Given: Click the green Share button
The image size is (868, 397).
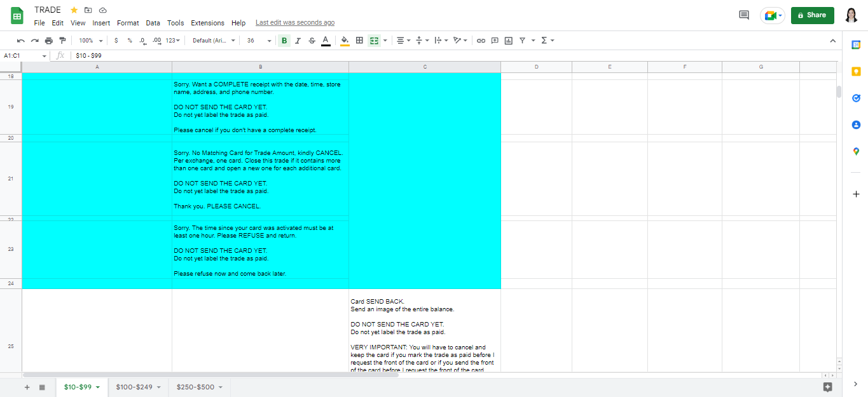Looking at the screenshot, I should [x=813, y=15].
